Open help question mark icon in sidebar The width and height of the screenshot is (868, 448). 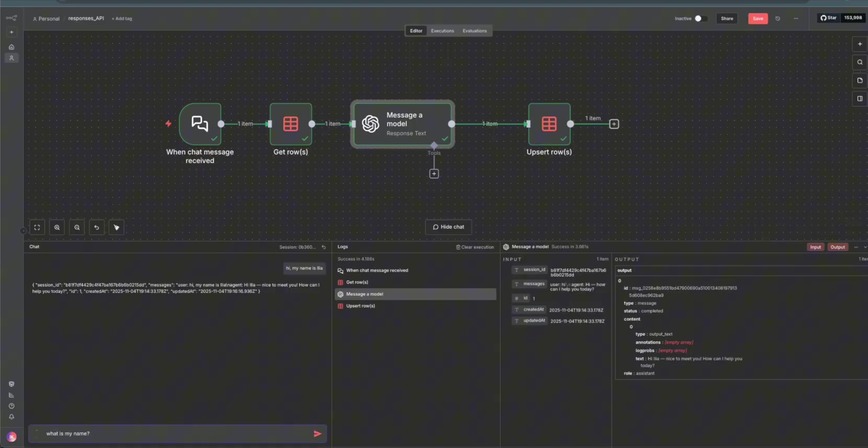click(12, 406)
